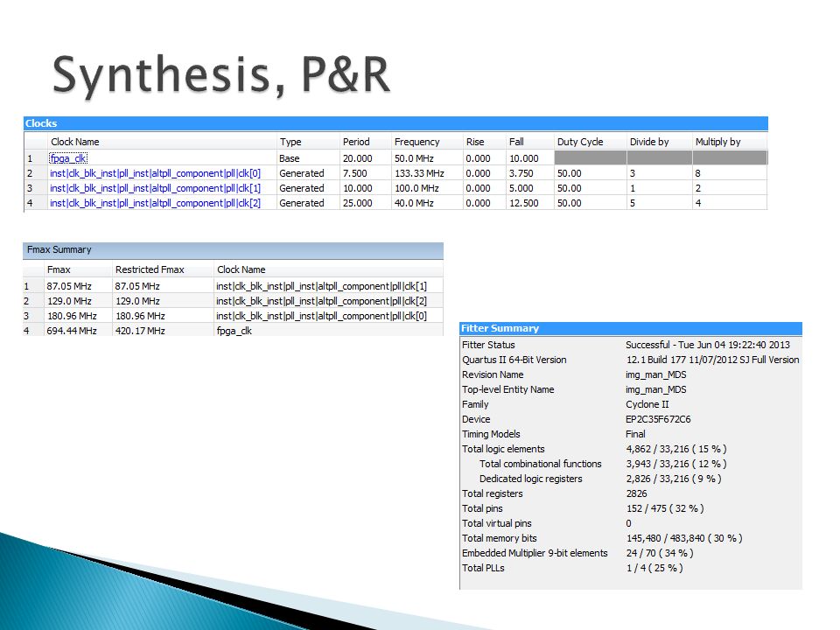Select the 7.500 period cell
Image resolution: width=840 pixels, height=630 pixels.
pos(355,173)
